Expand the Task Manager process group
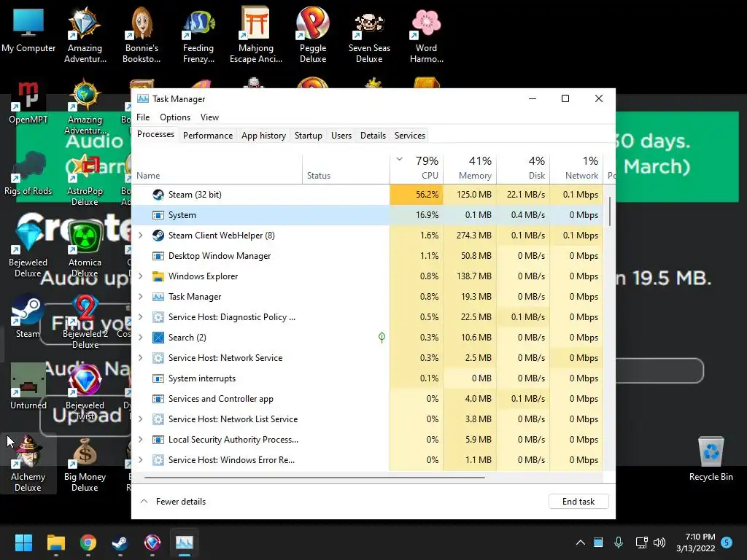 141,297
